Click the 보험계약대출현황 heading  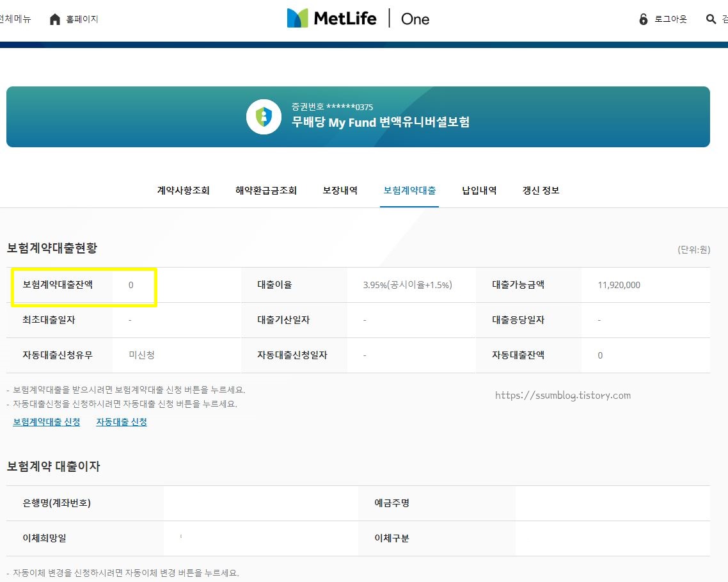(x=52, y=248)
